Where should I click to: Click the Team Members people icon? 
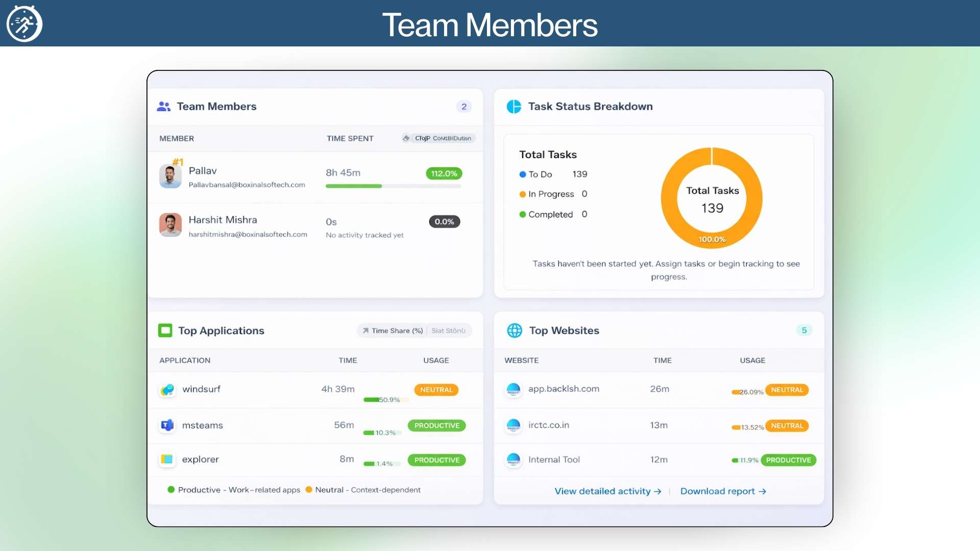tap(164, 107)
